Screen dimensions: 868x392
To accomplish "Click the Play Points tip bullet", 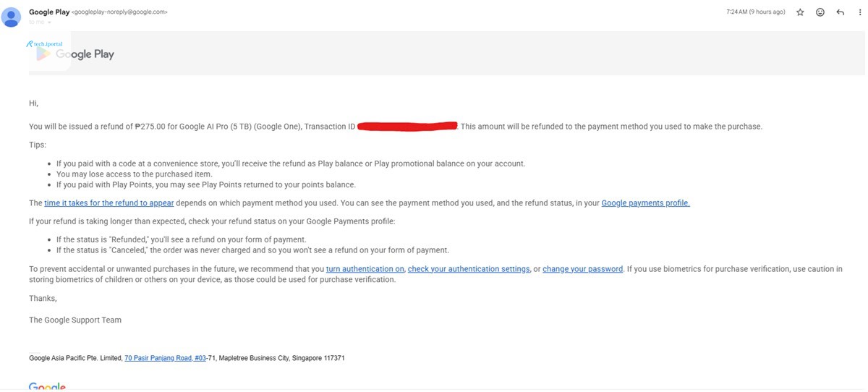I will 206,185.
